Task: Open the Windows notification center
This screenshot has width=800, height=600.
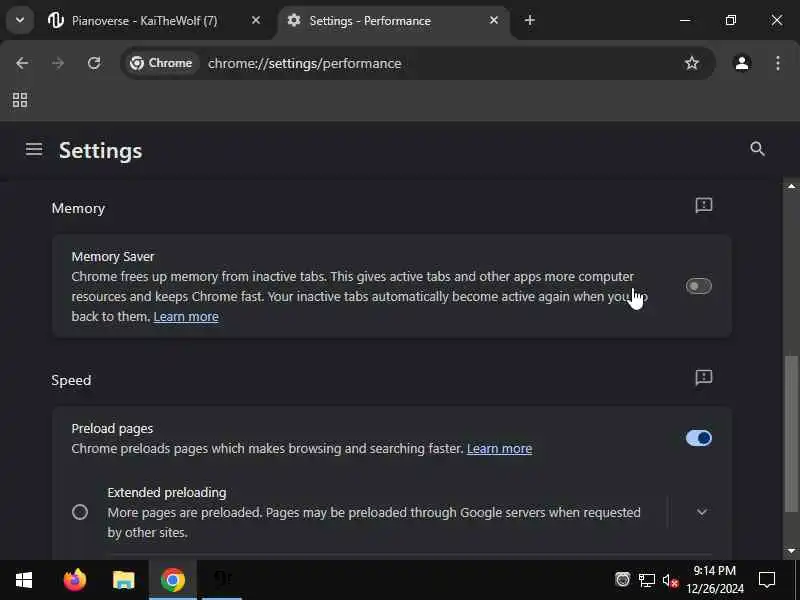Action: point(767,580)
